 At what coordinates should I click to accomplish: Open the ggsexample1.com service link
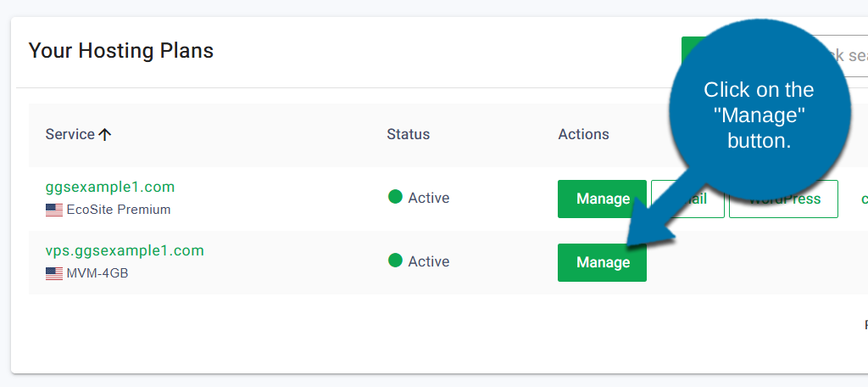[x=110, y=187]
